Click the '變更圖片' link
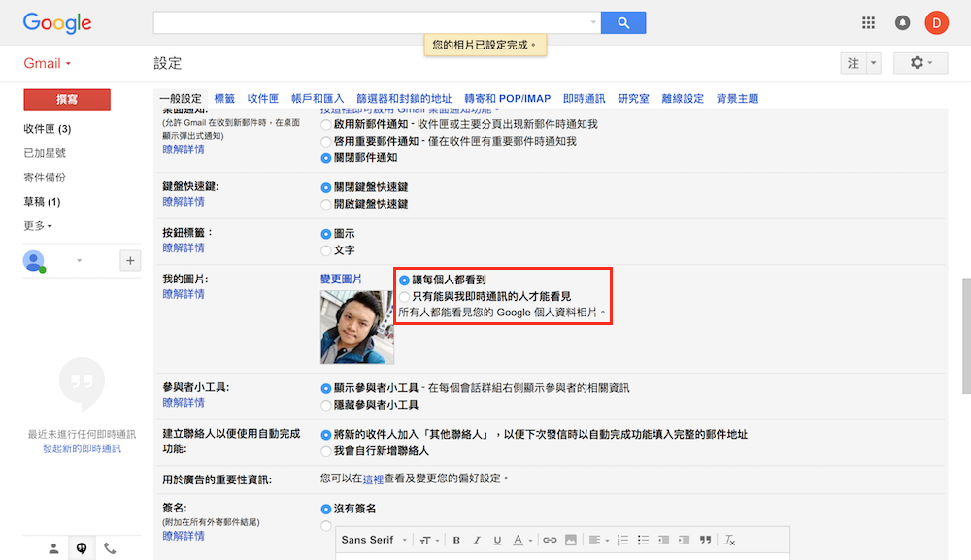 pos(341,279)
